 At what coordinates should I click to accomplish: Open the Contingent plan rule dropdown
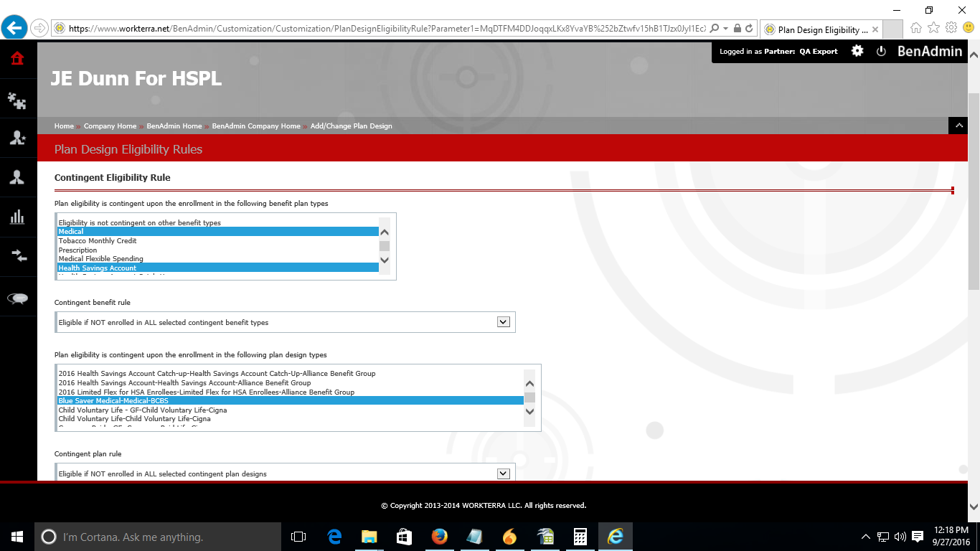click(504, 474)
